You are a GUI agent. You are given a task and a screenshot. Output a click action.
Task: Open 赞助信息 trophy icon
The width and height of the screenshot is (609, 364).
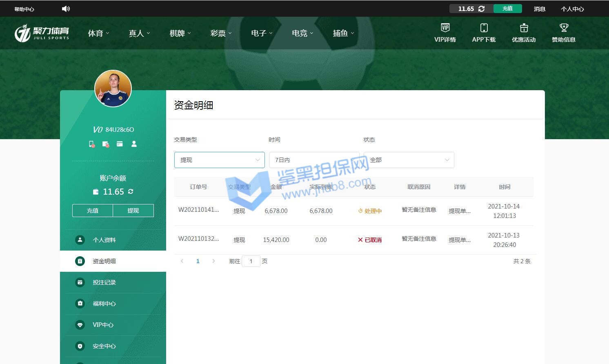564,28
